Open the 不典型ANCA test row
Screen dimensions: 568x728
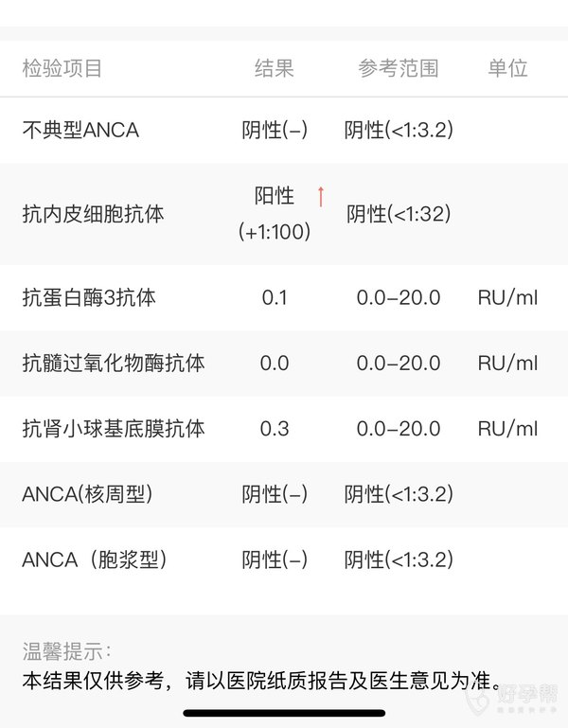(80, 131)
